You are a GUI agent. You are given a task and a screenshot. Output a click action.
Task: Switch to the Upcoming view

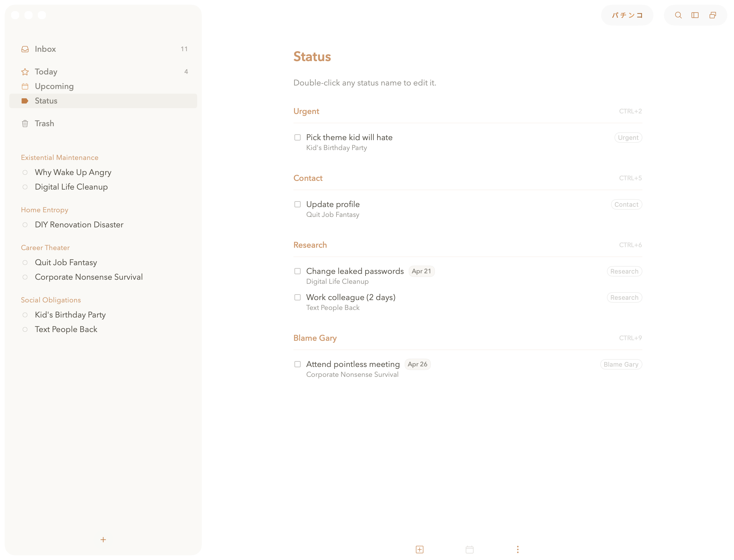tap(54, 86)
